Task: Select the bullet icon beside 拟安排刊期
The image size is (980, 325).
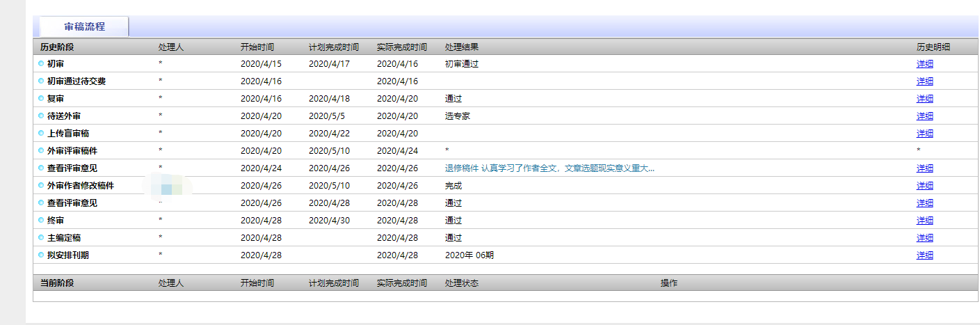Action: tap(41, 255)
